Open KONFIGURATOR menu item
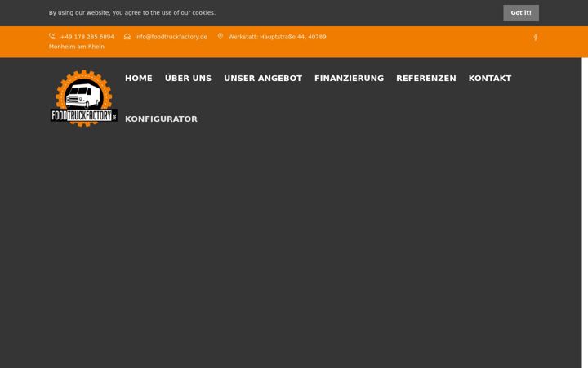Image resolution: width=588 pixels, height=368 pixels. (x=161, y=119)
